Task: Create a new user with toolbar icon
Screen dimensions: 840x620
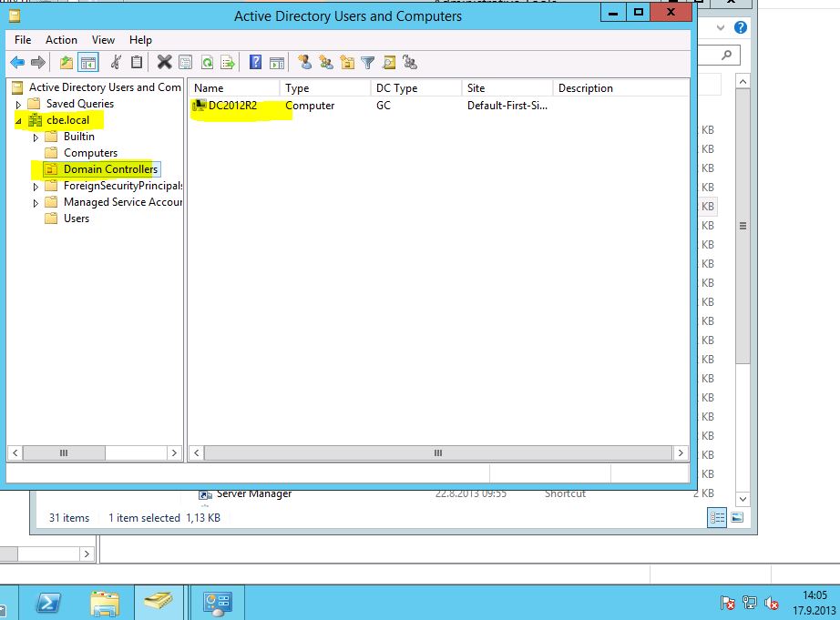Action: click(305, 63)
